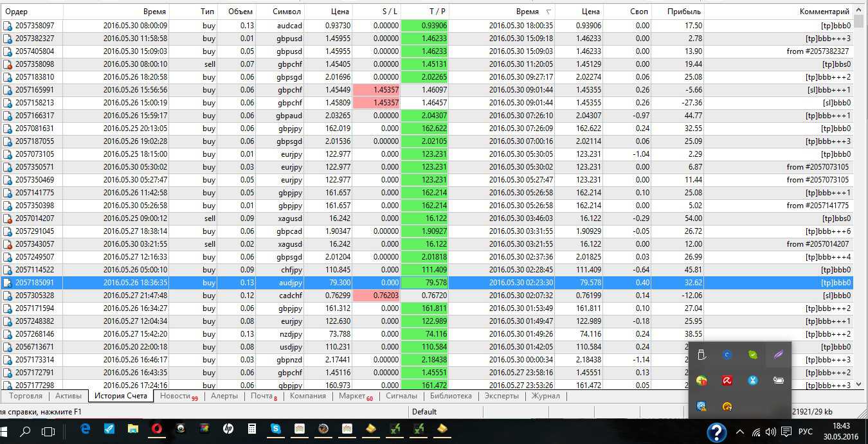
Task: Open File Explorer folder icon in taskbar
Action: [133, 429]
